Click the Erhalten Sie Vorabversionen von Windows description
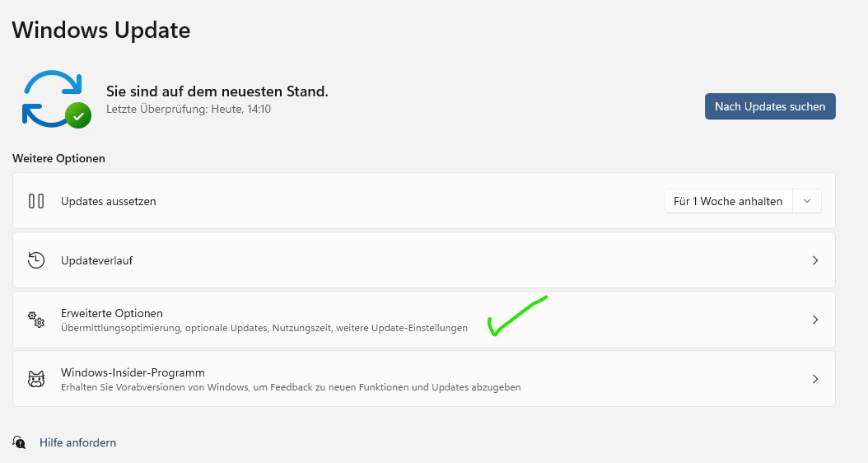Image resolution: width=868 pixels, height=463 pixels. coord(291,387)
